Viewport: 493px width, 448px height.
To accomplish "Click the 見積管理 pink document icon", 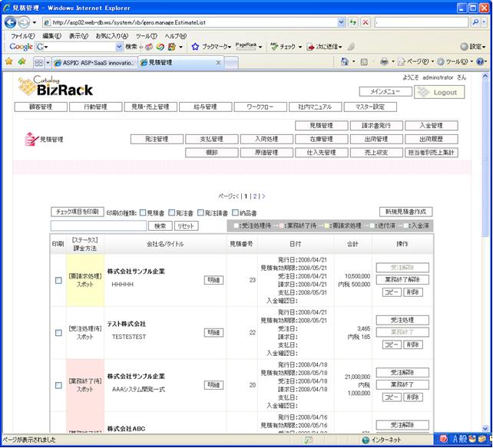I will point(31,139).
